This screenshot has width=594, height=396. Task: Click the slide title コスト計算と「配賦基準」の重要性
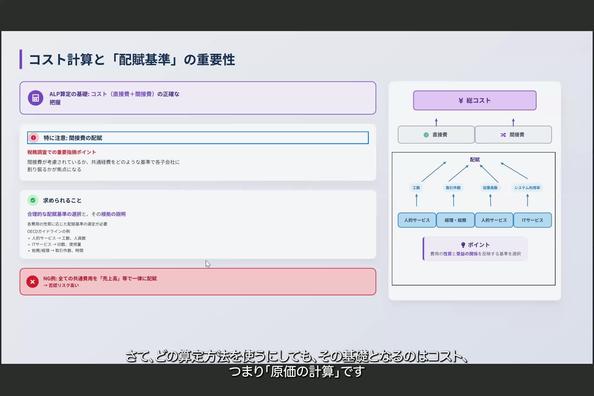click(x=132, y=60)
